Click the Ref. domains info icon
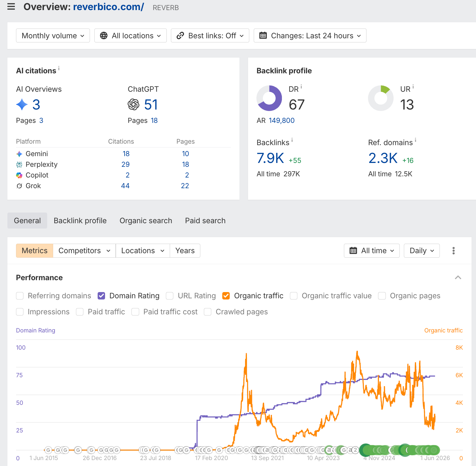The width and height of the screenshot is (476, 466). [x=415, y=140]
